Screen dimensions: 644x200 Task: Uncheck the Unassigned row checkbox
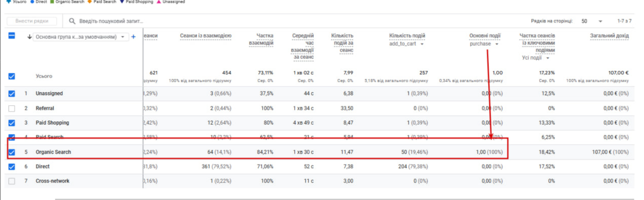[12, 94]
